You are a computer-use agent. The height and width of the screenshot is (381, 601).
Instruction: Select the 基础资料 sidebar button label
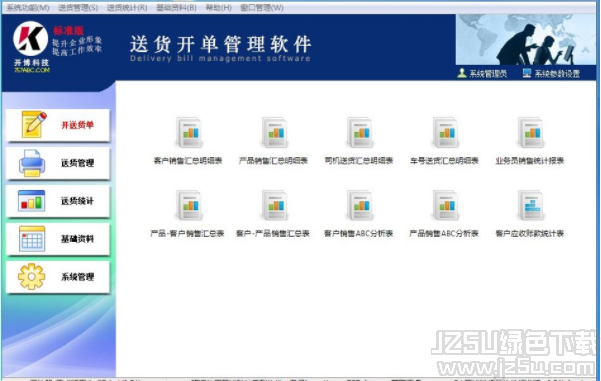click(77, 239)
